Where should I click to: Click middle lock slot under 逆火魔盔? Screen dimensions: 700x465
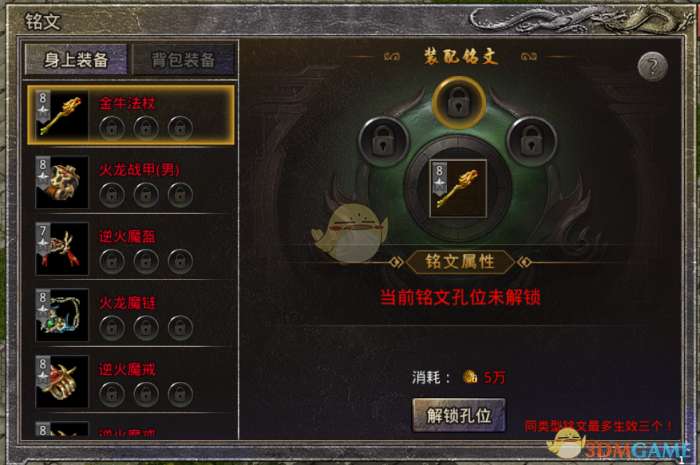click(146, 262)
